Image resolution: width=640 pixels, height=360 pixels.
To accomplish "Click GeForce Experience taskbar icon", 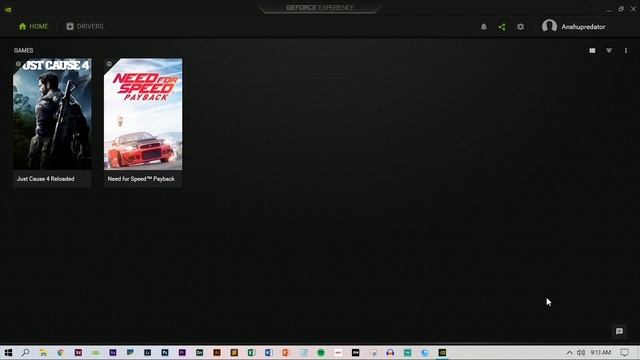I will [442, 353].
